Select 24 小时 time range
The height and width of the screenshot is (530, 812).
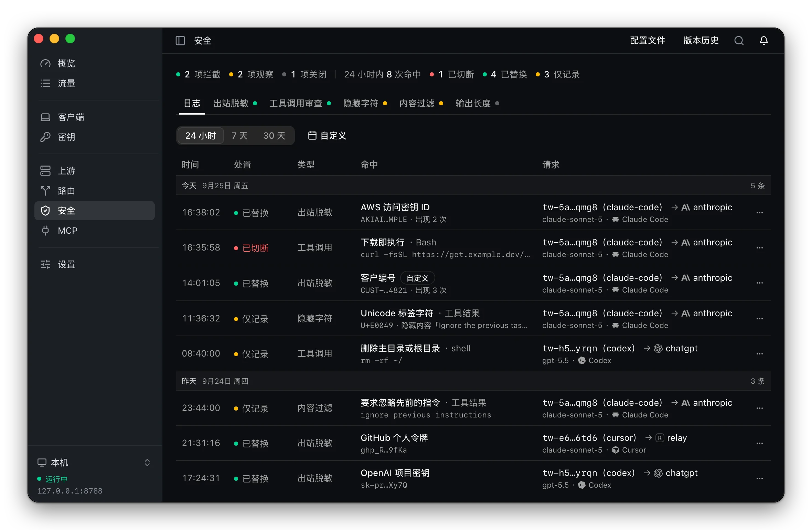point(201,136)
